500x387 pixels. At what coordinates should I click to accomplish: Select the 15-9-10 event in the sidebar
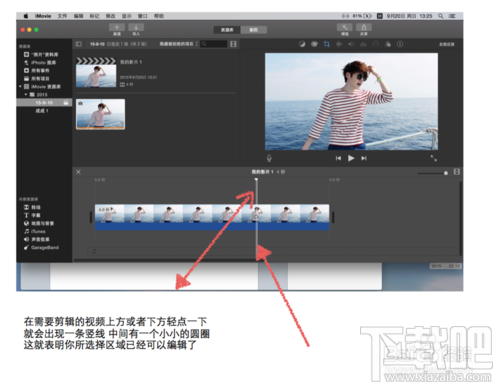point(44,103)
